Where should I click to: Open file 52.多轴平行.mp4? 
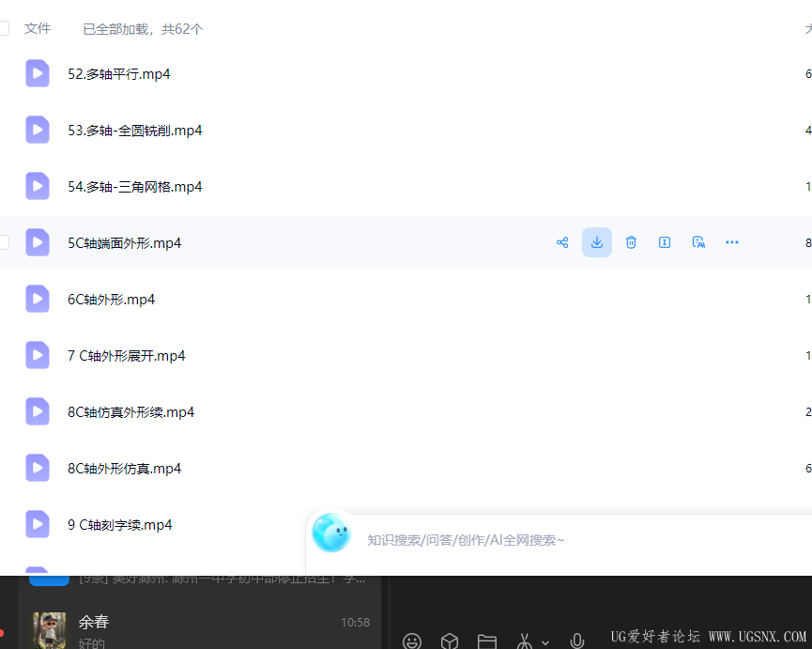coord(118,74)
